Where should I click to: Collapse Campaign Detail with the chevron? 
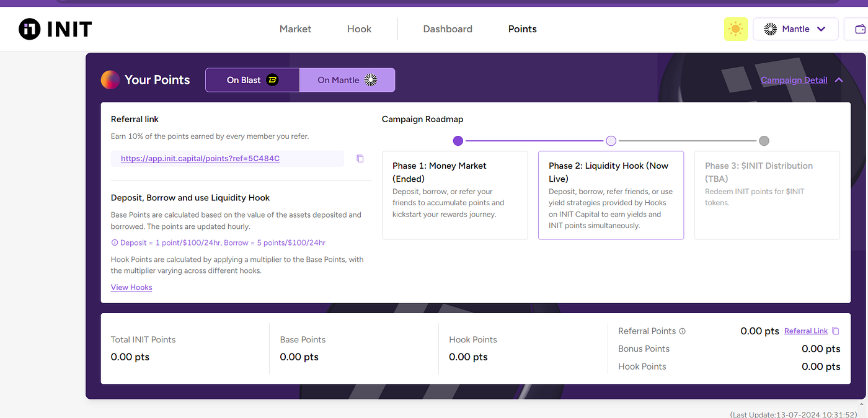[839, 80]
